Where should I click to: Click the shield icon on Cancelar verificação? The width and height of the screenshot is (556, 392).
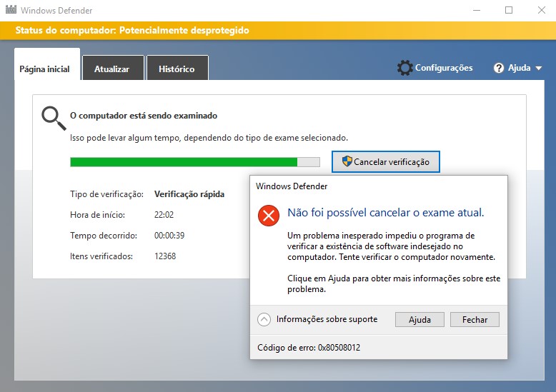pyautogui.click(x=347, y=161)
